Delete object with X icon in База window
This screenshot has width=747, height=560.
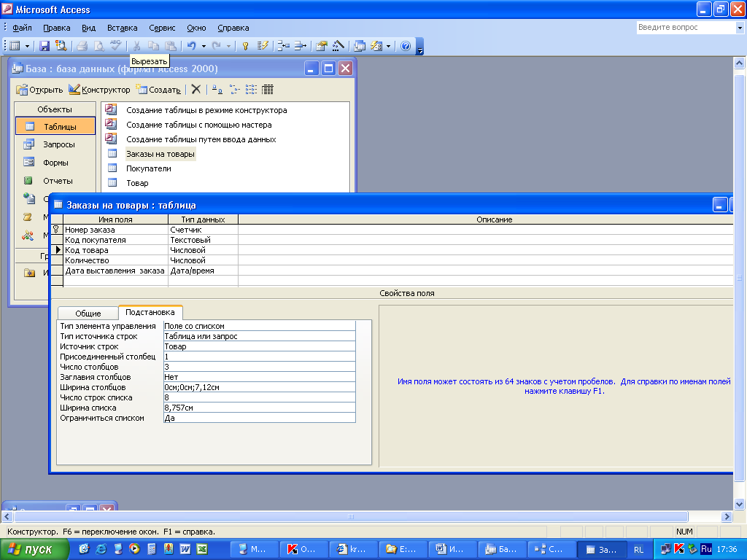pos(196,89)
